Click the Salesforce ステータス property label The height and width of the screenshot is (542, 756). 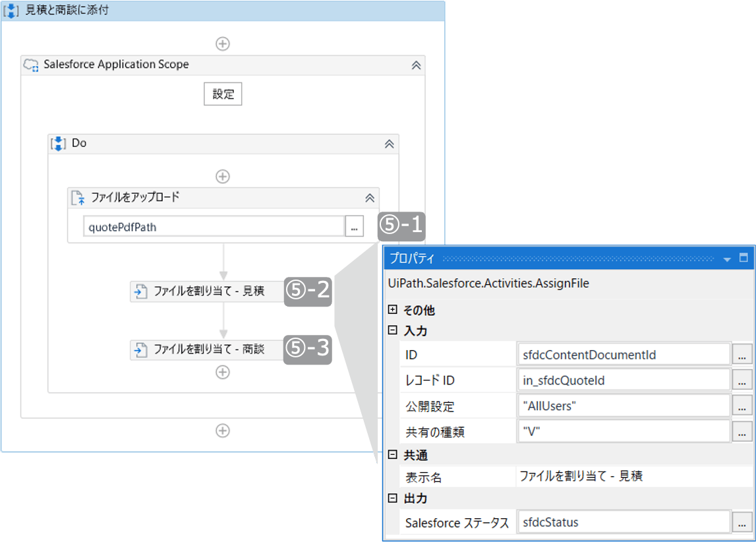[457, 523]
